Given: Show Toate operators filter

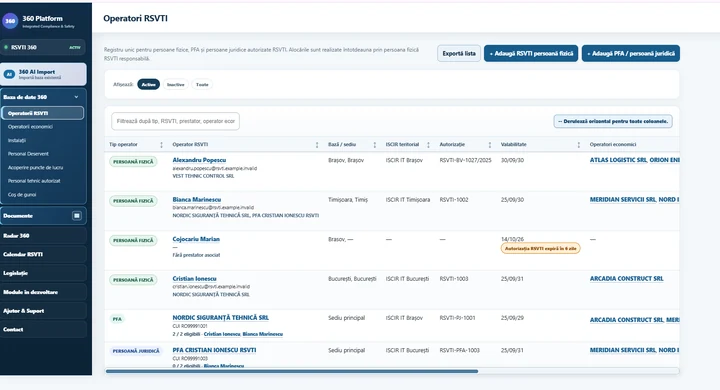Looking at the screenshot, I should [202, 85].
